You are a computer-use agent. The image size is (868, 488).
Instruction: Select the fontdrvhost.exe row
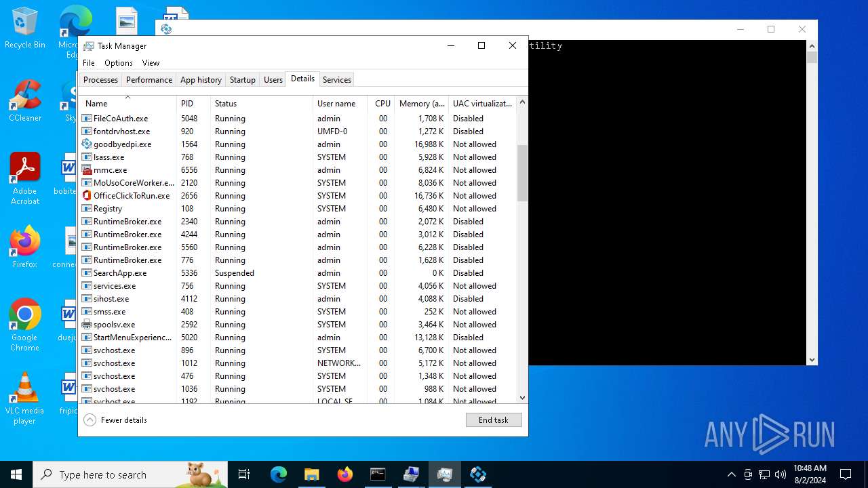pos(298,131)
